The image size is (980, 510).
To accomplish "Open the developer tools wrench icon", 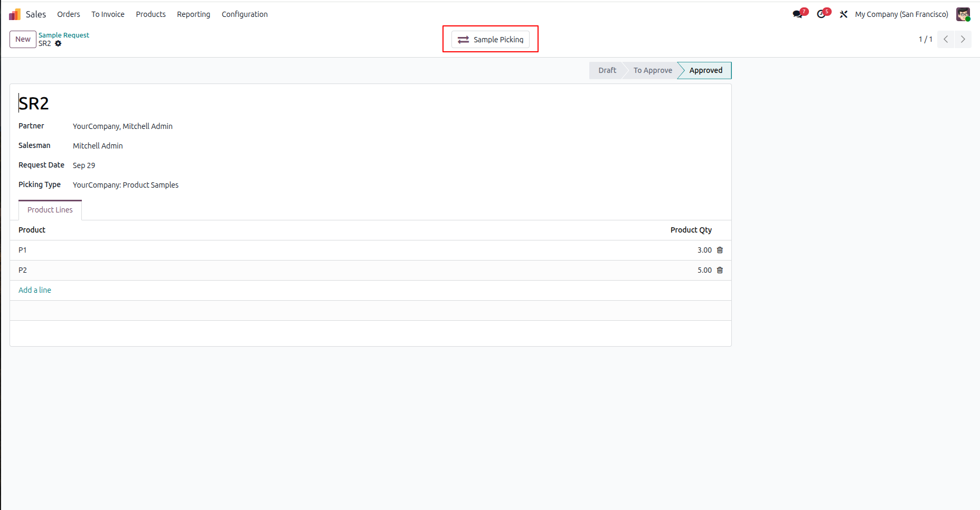I will (x=844, y=14).
